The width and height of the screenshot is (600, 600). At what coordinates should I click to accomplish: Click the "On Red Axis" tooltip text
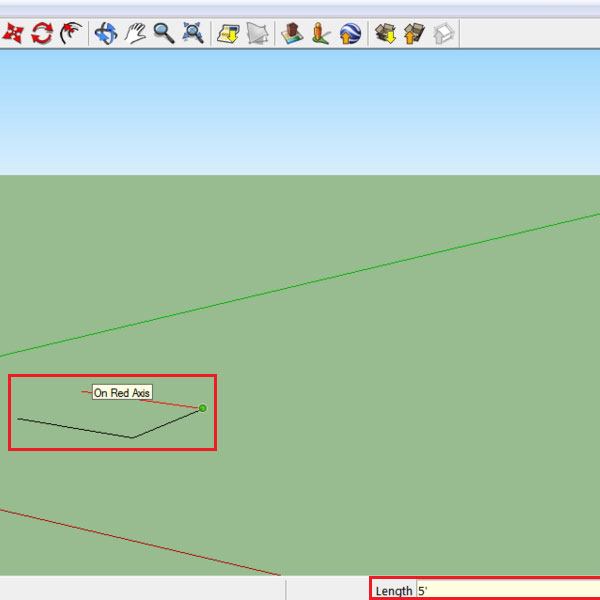pyautogui.click(x=122, y=393)
